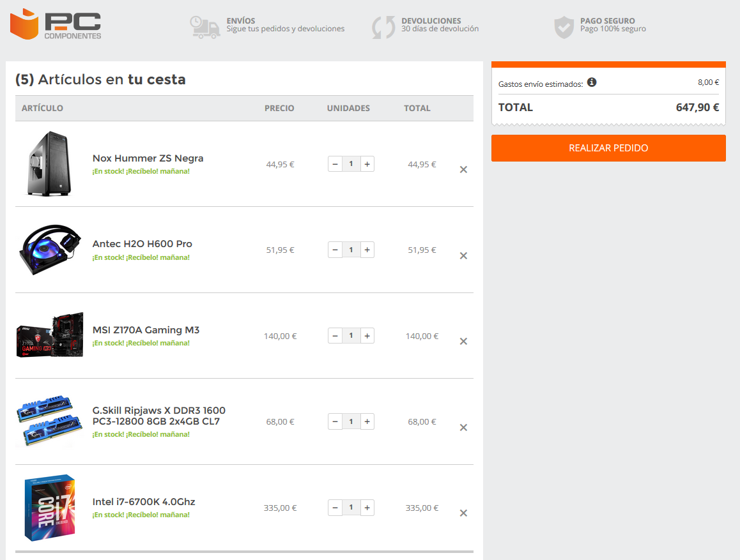Click "Sigue tus pedidos y devoluciones" text
Image resolution: width=740 pixels, height=560 pixels.
pos(286,29)
